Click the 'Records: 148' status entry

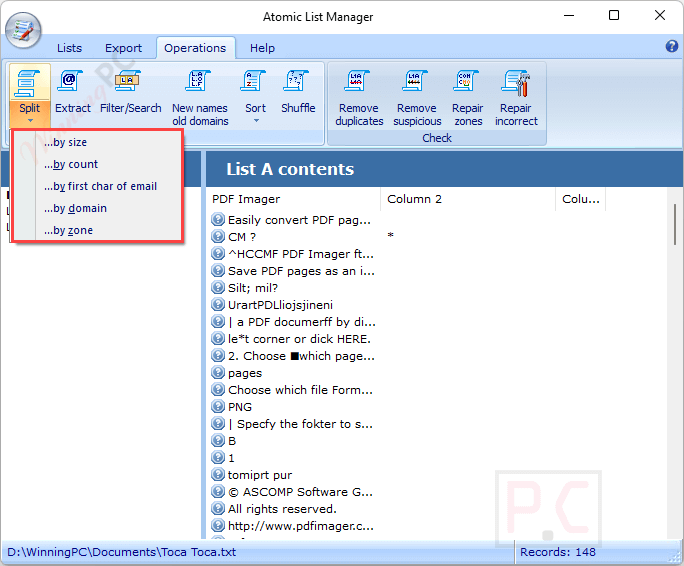[x=557, y=552]
